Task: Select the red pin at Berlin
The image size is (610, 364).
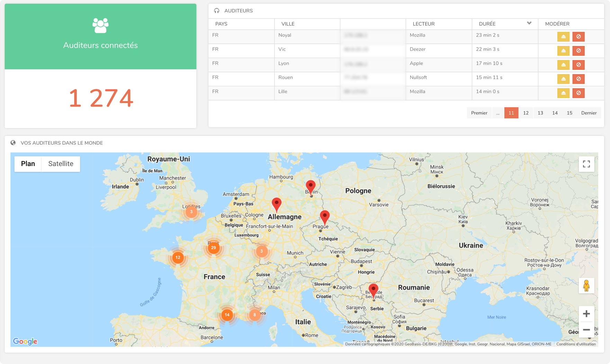Action: [x=311, y=187]
